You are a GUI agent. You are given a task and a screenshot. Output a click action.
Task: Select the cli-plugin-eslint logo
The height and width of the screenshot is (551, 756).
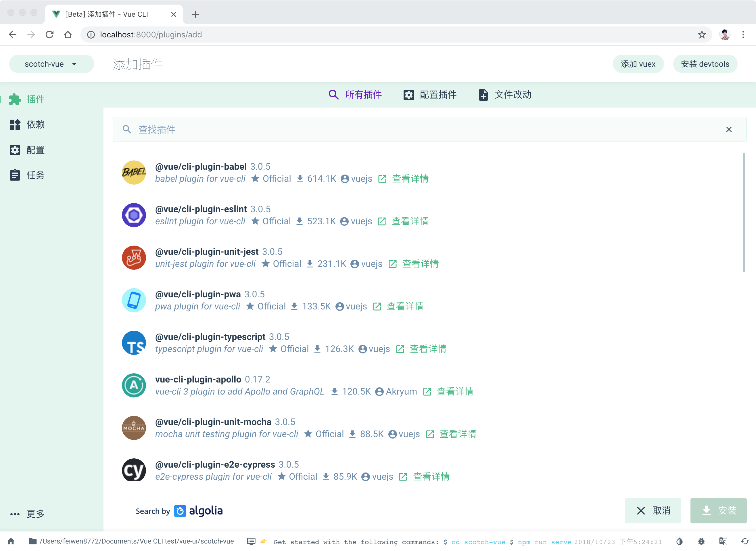tap(134, 215)
